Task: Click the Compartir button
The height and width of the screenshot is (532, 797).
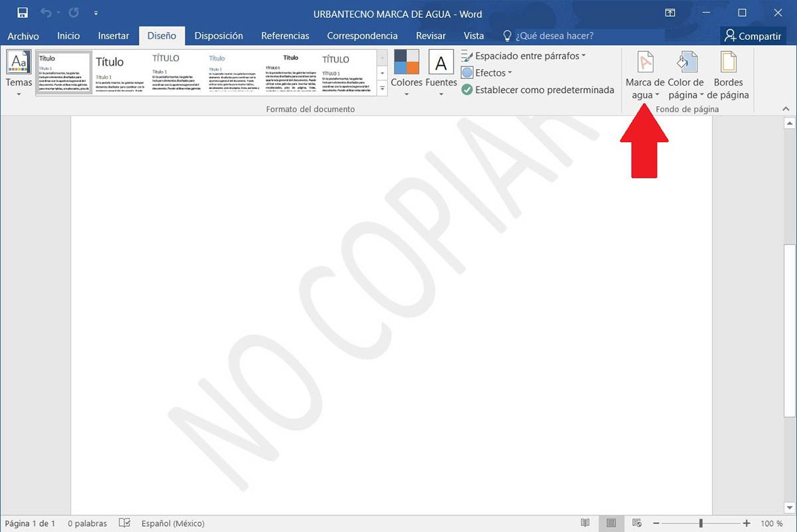Action: pos(754,36)
